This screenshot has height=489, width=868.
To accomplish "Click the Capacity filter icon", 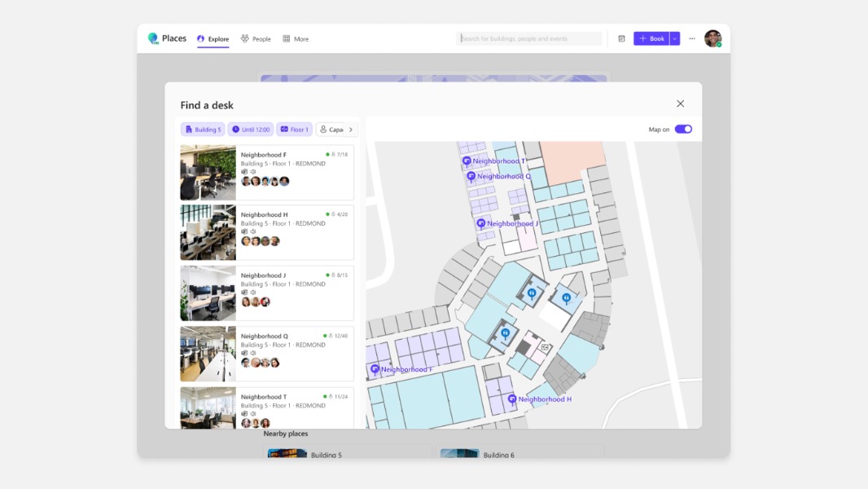I will click(324, 129).
